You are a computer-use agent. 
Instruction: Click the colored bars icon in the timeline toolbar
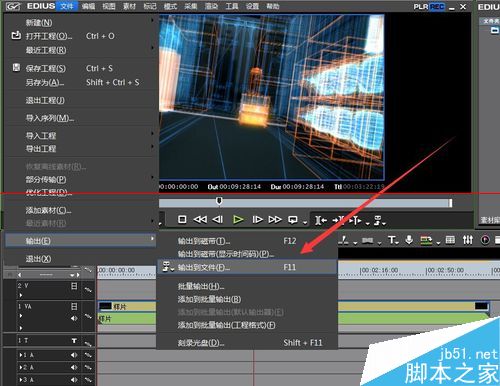click(426, 240)
